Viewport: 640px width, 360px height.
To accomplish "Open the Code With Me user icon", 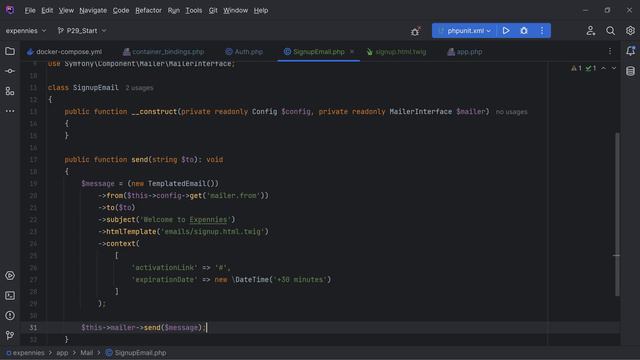I will pyautogui.click(x=591, y=31).
